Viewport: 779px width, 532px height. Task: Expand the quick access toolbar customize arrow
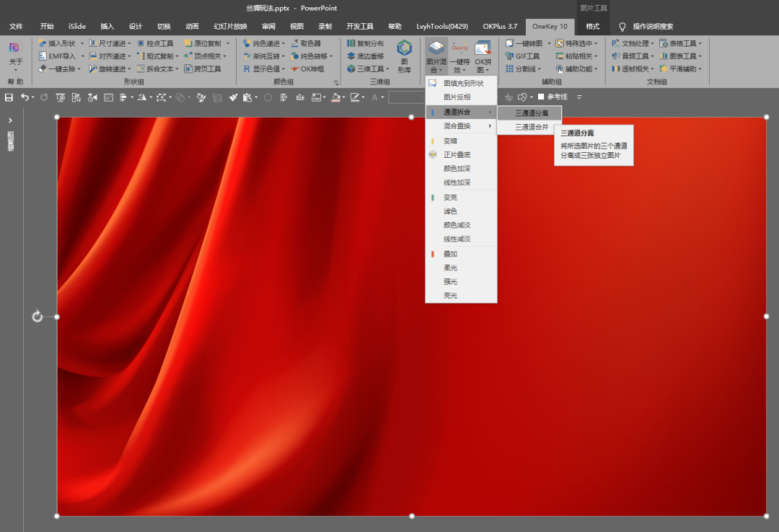click(579, 97)
